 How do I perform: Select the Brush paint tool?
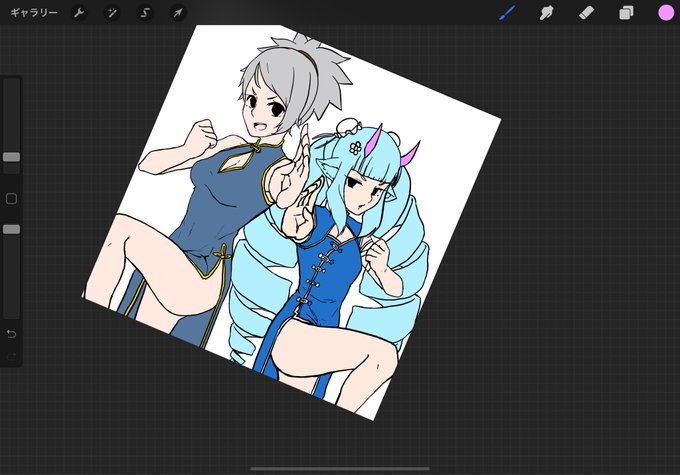point(507,13)
